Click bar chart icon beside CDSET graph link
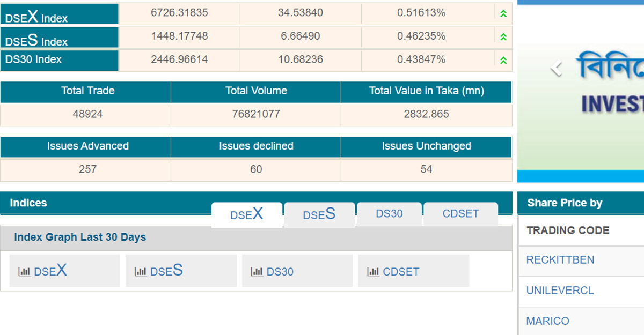The image size is (644, 335). pos(373,272)
